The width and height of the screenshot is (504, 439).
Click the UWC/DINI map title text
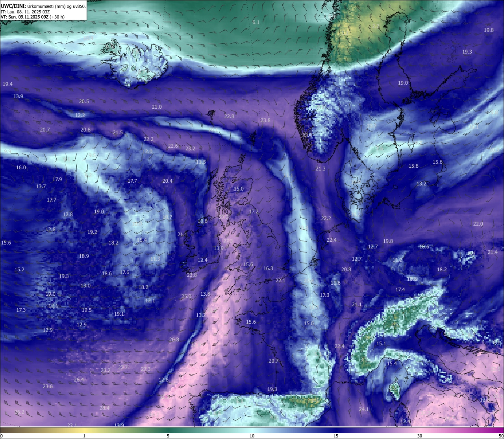tap(43, 6)
